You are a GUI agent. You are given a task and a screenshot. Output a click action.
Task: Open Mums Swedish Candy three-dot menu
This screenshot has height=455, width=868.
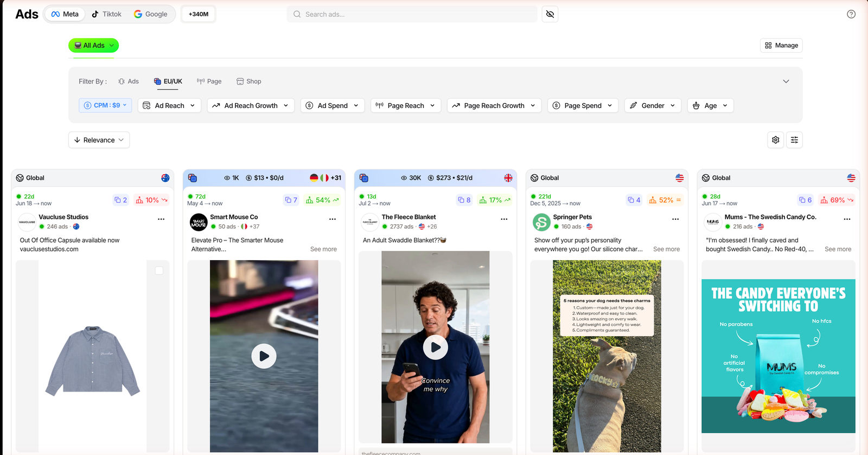coord(847,219)
